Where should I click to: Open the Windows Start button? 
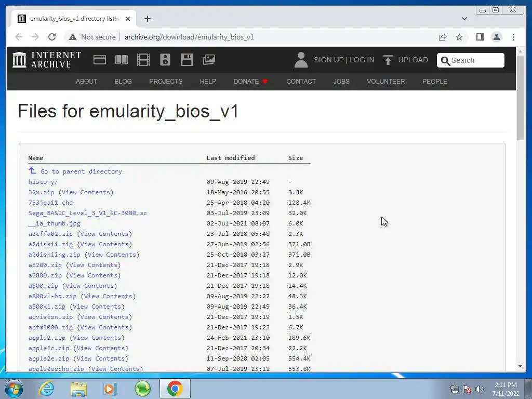[14, 389]
